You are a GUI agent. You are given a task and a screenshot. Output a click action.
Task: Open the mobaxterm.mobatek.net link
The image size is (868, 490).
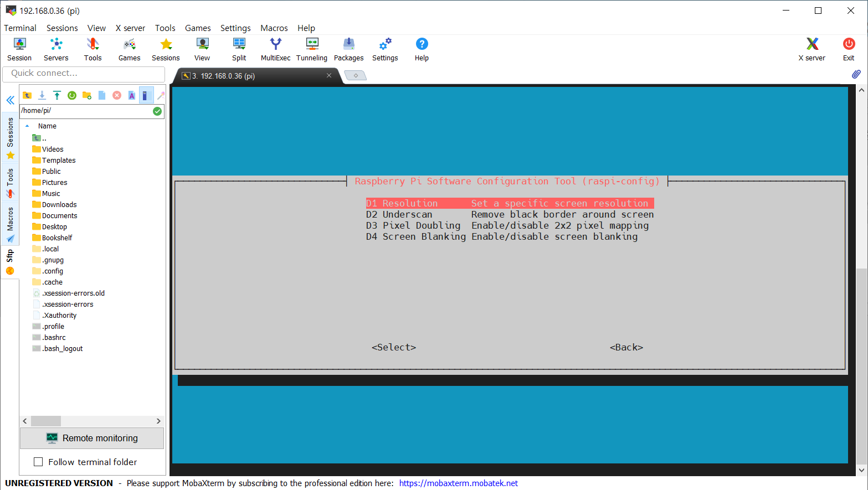tap(459, 483)
